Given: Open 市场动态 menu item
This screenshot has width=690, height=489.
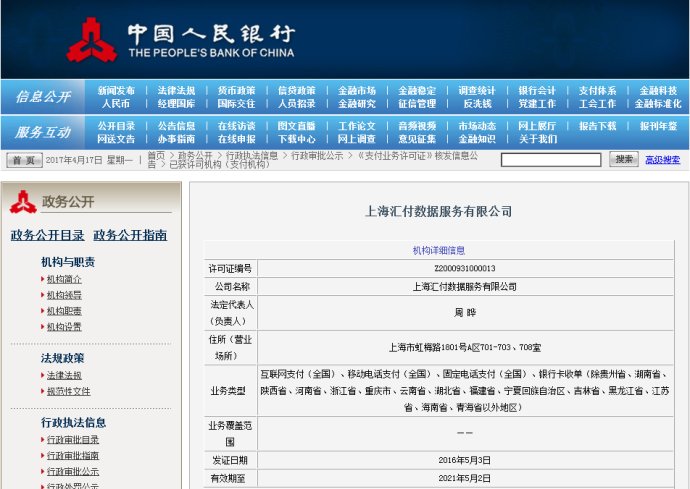Looking at the screenshot, I should click(x=477, y=126).
